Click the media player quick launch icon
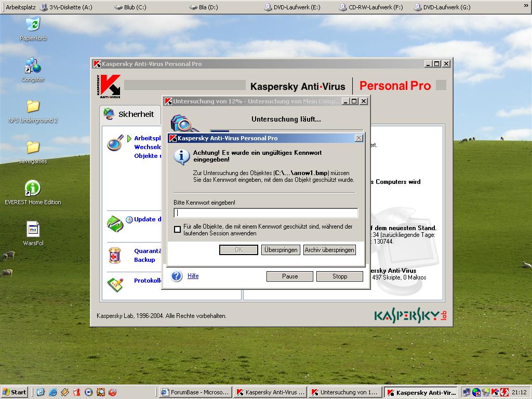Image resolution: width=532 pixels, height=399 pixels. (88, 392)
